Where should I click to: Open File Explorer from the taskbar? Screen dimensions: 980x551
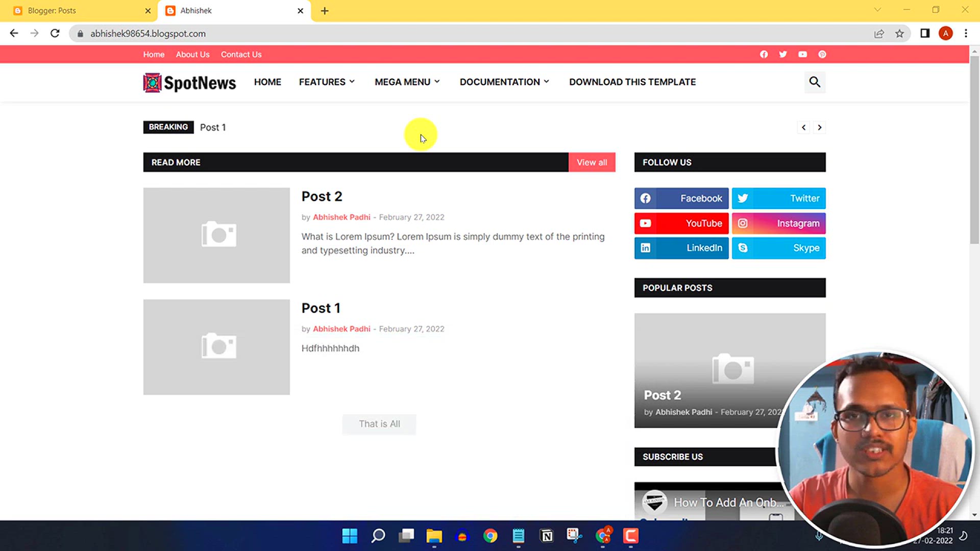[x=434, y=536]
